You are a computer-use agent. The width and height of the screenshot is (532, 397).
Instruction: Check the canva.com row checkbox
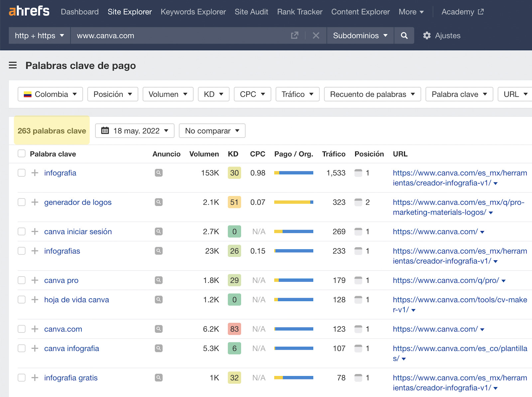pyautogui.click(x=22, y=329)
